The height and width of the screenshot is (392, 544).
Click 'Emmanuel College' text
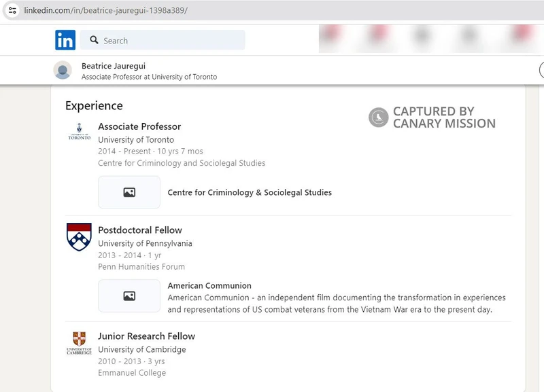tap(132, 373)
